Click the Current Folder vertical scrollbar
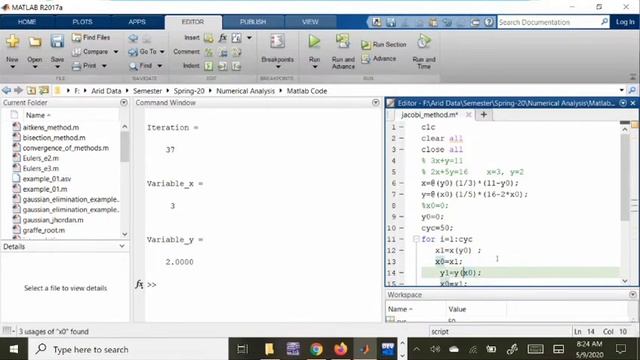640x360 pixels. click(x=124, y=146)
